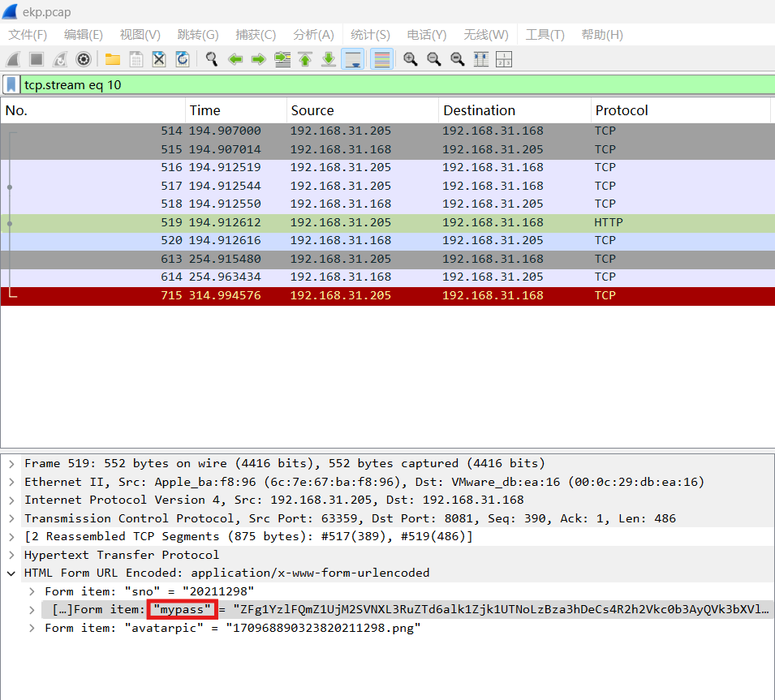Jump to the first packet
The image size is (775, 700).
305,59
